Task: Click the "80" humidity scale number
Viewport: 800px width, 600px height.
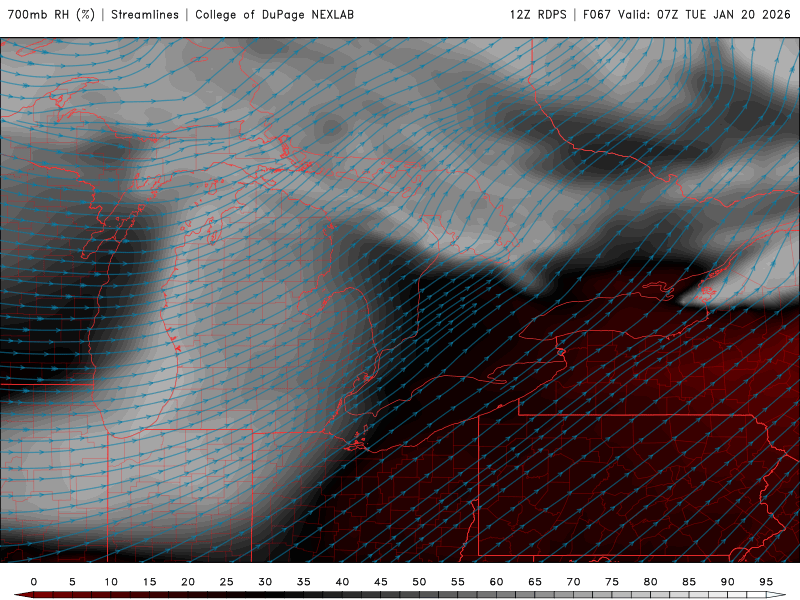Action: point(651,582)
